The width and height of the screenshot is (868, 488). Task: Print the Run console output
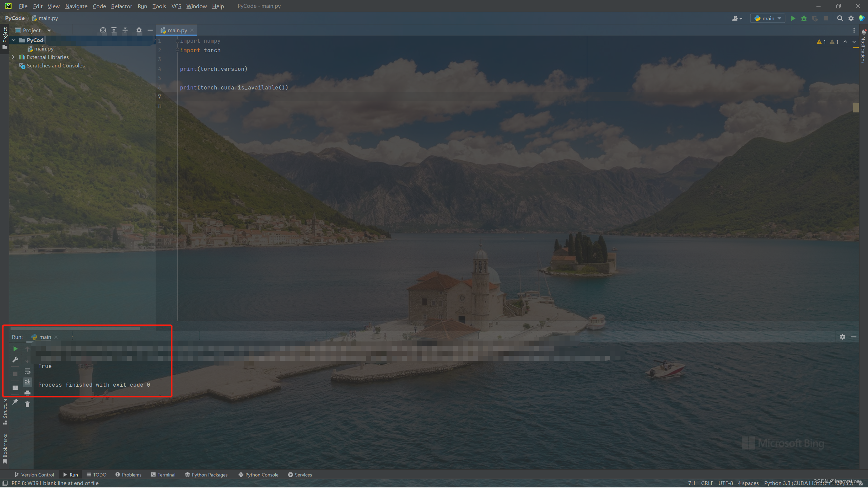(27, 393)
